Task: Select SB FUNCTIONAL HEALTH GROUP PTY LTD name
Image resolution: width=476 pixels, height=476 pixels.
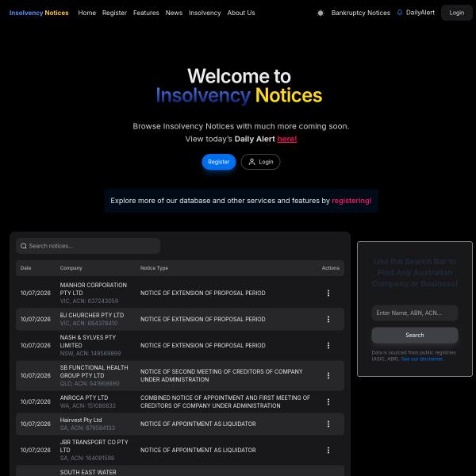Action: point(94,371)
